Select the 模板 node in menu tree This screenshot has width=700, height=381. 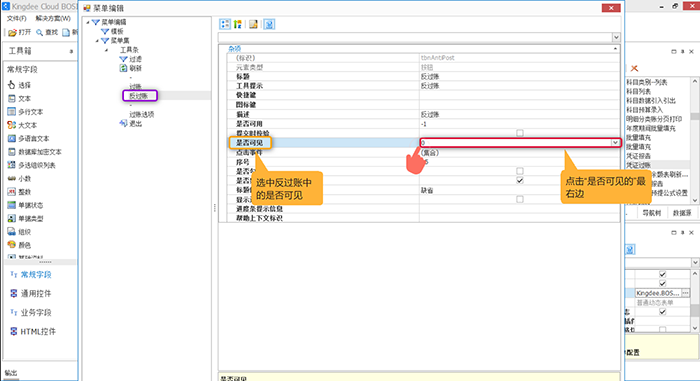coord(117,31)
